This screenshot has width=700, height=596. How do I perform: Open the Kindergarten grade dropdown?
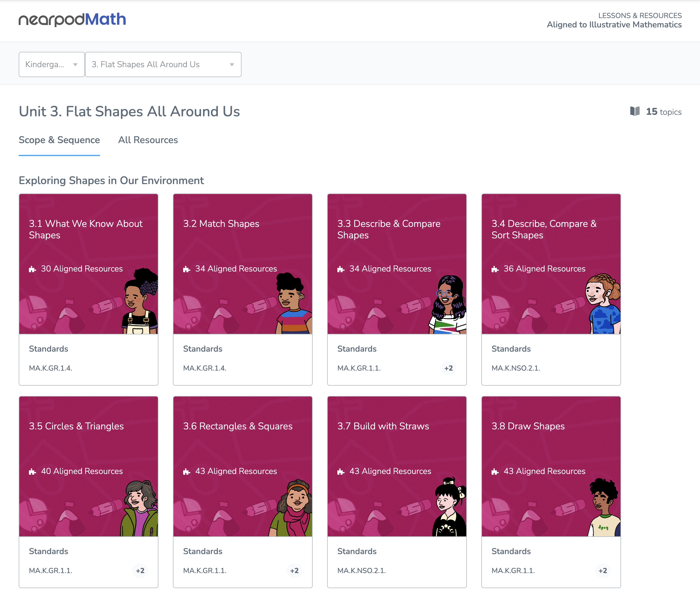coord(52,64)
